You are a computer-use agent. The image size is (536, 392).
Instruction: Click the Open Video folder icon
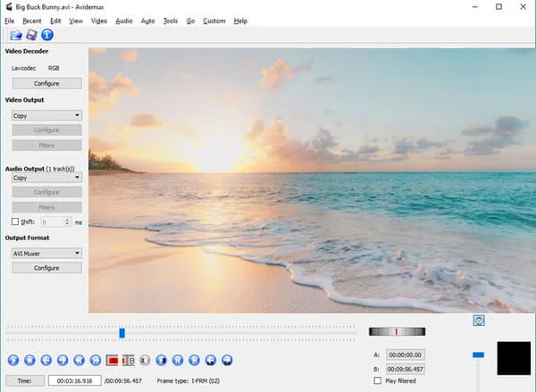click(x=15, y=35)
